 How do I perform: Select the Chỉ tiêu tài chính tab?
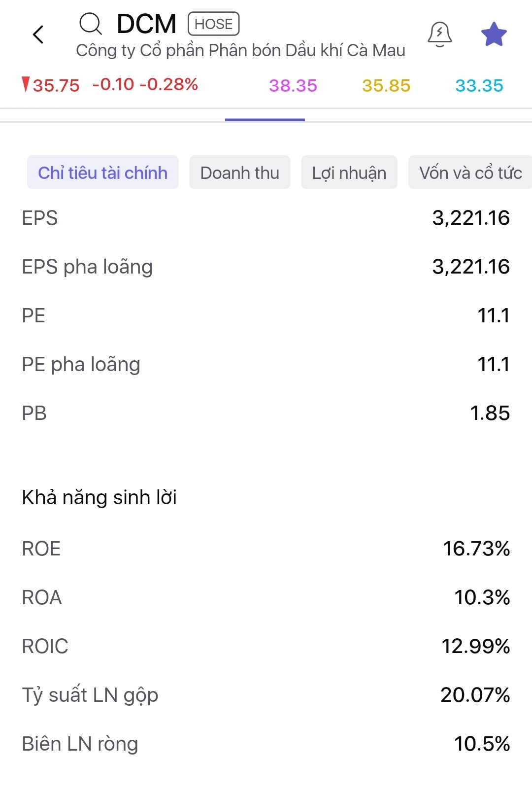(x=102, y=172)
